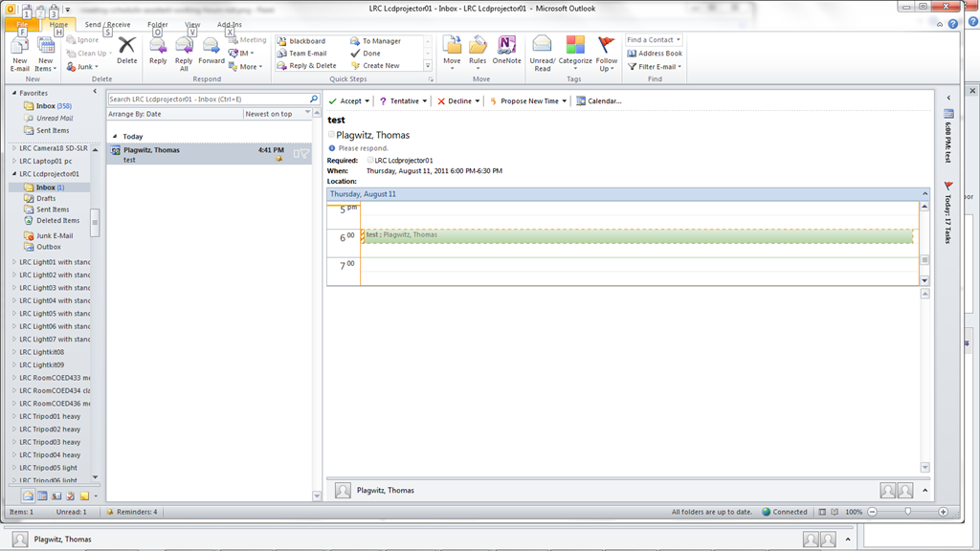Click the Calendar icon in response bar
The width and height of the screenshot is (980, 551).
pyautogui.click(x=581, y=100)
